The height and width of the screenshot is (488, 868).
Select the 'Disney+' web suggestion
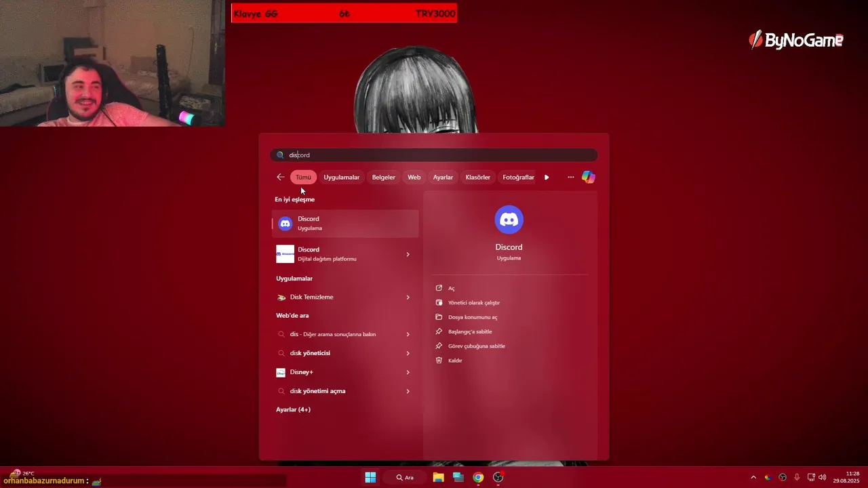coord(345,372)
